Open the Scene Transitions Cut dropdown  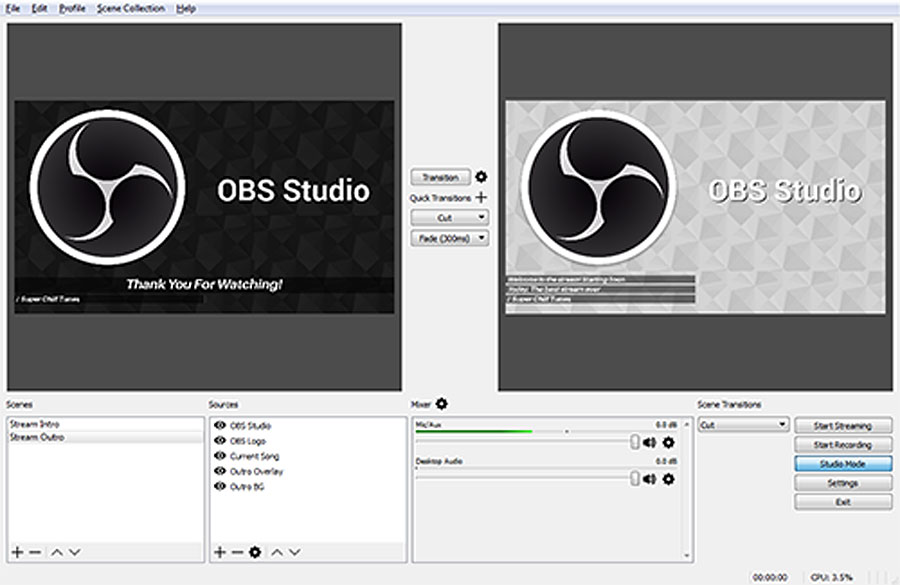pos(743,425)
